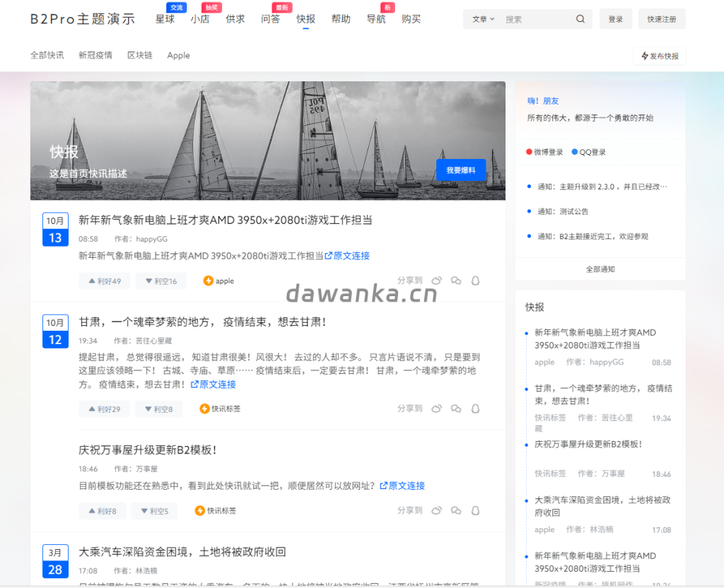
Task: Upvote 利好29 on Gansu post
Action: (x=105, y=409)
